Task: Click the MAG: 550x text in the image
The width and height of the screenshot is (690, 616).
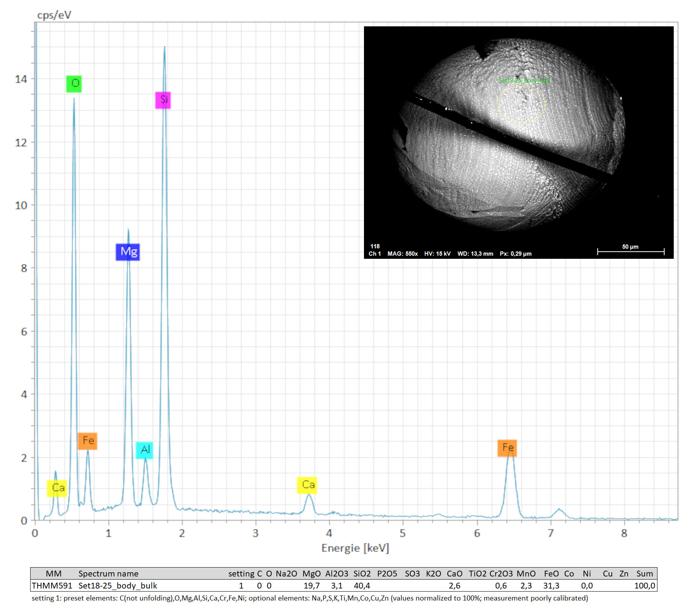Action: click(402, 254)
